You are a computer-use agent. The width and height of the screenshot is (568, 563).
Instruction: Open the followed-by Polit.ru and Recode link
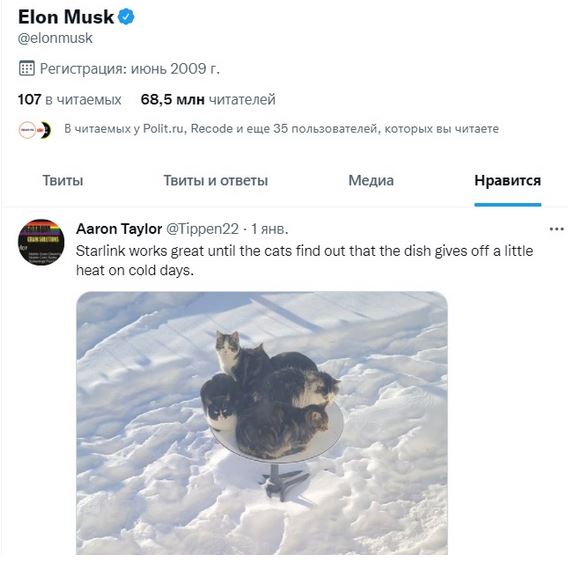point(281,129)
